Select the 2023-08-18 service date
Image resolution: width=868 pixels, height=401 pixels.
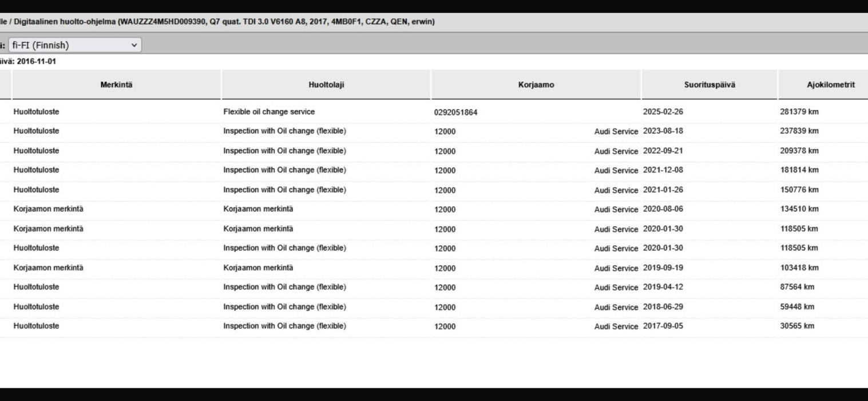pos(663,131)
